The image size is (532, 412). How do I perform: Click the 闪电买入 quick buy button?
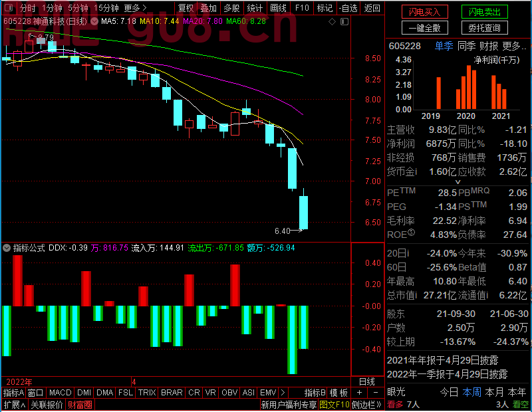(x=424, y=12)
